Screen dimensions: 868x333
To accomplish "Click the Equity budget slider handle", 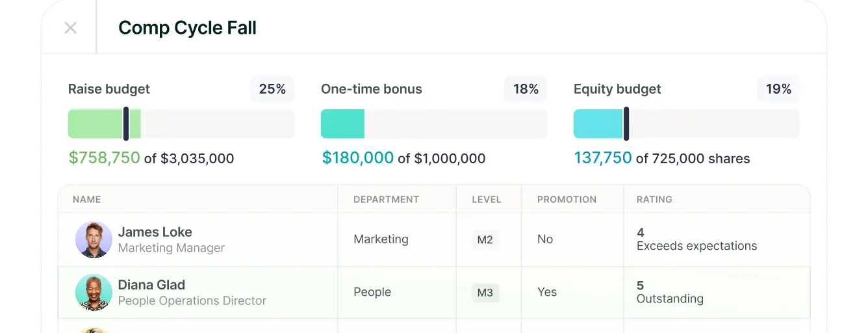I will (626, 124).
